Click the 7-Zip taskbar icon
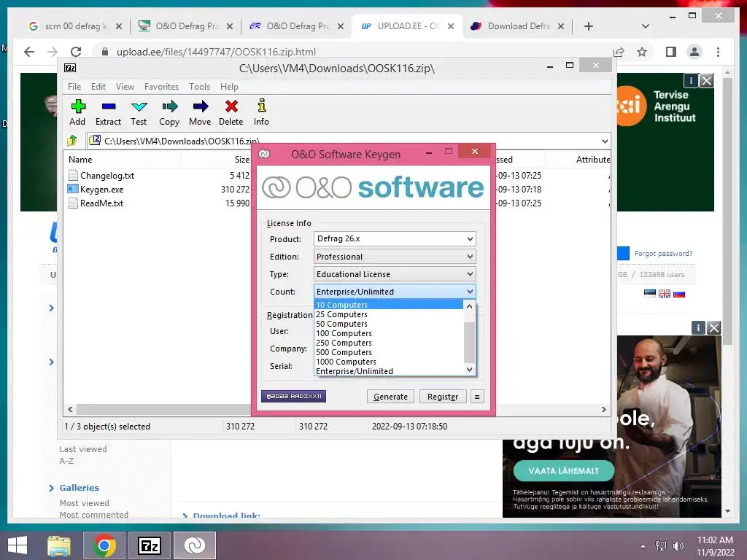 click(150, 545)
